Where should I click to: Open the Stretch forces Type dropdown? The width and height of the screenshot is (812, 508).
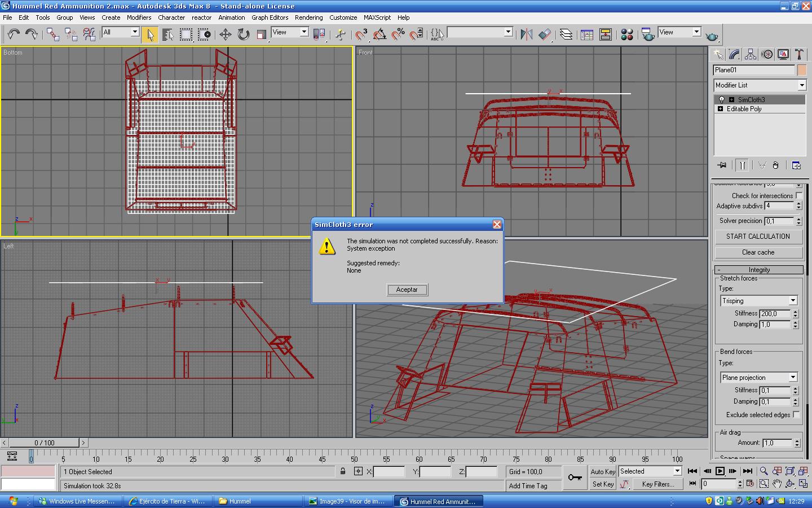[758, 301]
